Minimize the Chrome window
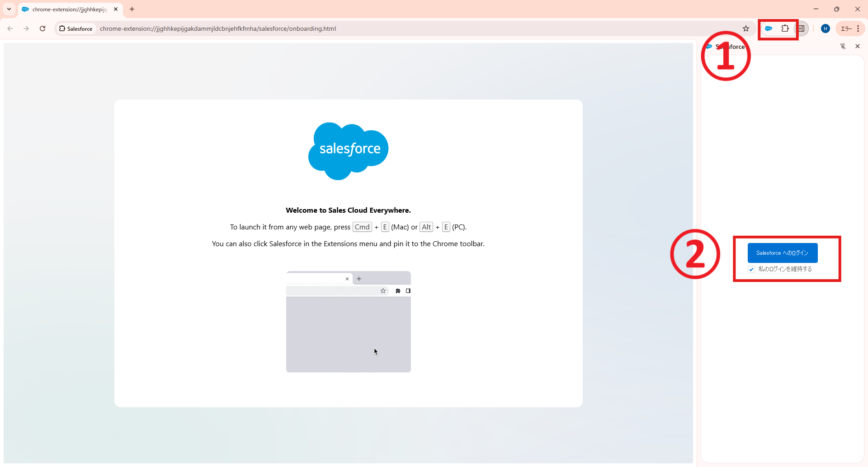 click(816, 9)
